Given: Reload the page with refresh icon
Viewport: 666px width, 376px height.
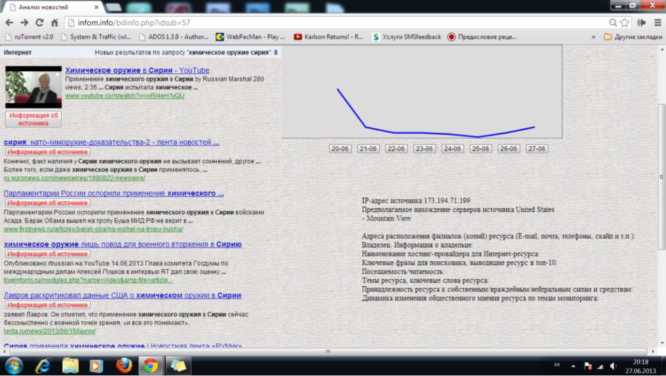Looking at the screenshot, I should click(x=40, y=23).
